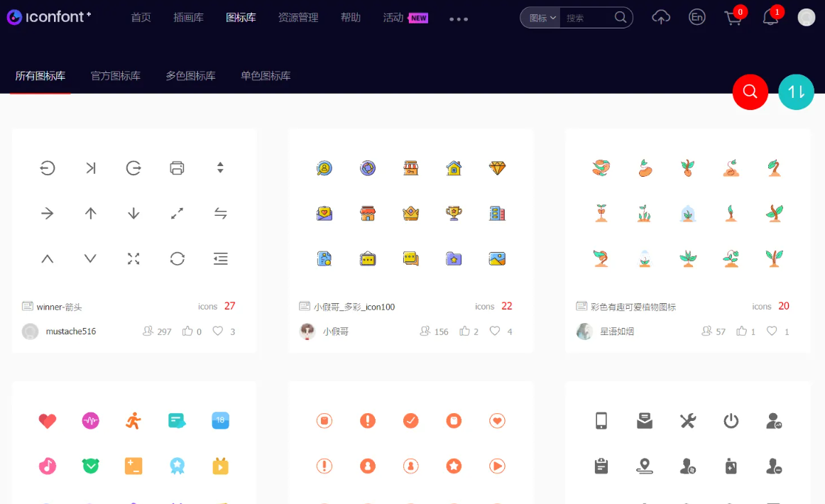This screenshot has width=825, height=504.
Task: Click the printer icon in winner-箭头 set
Action: pos(177,168)
